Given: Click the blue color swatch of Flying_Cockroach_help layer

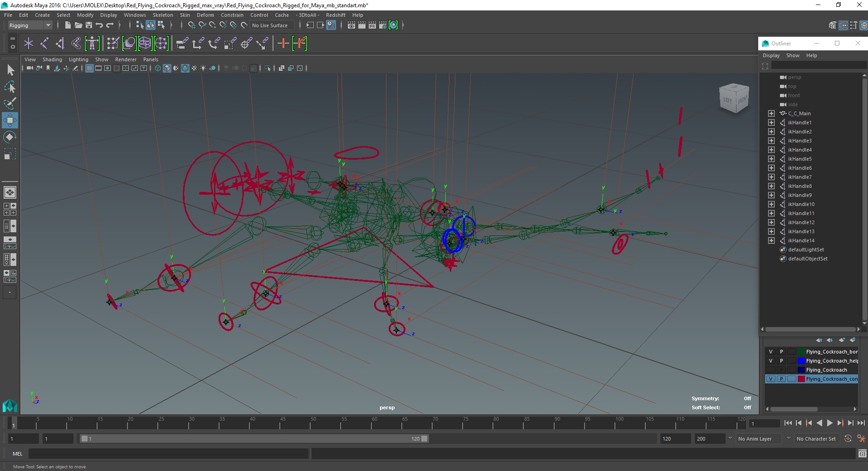Looking at the screenshot, I should pyautogui.click(x=801, y=361).
